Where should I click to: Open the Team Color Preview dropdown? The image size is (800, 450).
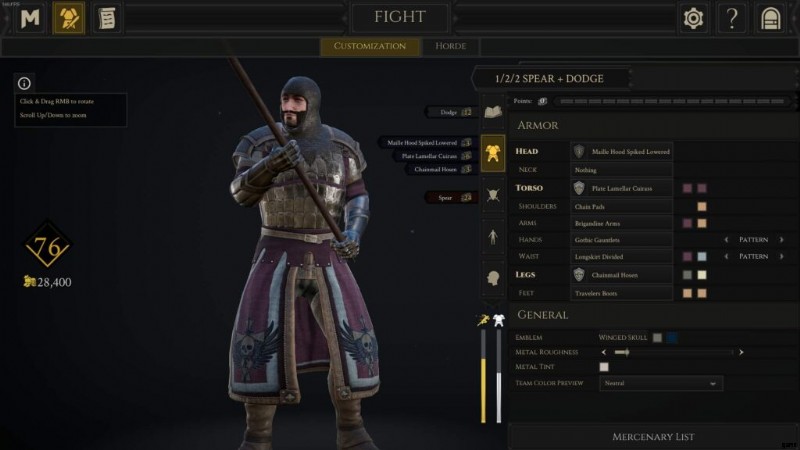click(x=661, y=383)
